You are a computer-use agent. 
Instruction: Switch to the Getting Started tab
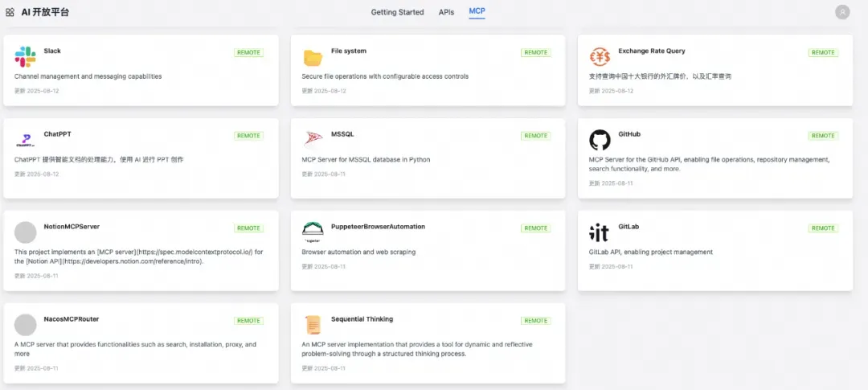coord(398,12)
